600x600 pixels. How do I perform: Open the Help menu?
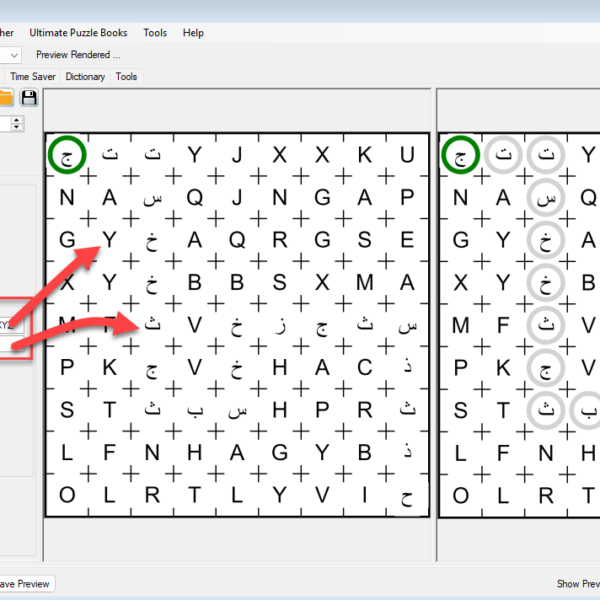[193, 33]
